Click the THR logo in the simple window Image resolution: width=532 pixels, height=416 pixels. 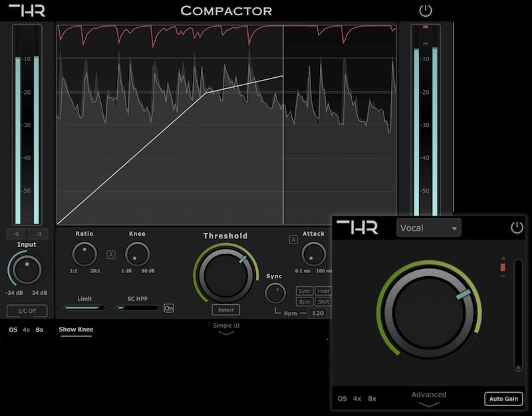[357, 227]
